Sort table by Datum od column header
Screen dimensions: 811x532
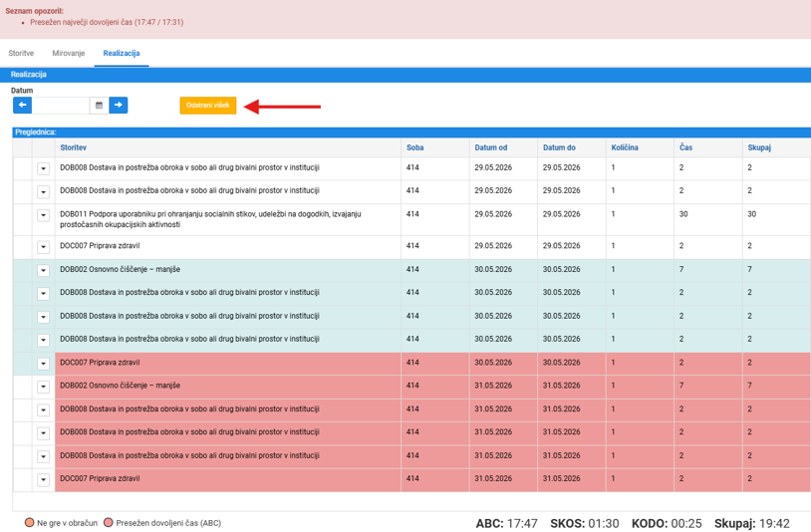tap(491, 147)
